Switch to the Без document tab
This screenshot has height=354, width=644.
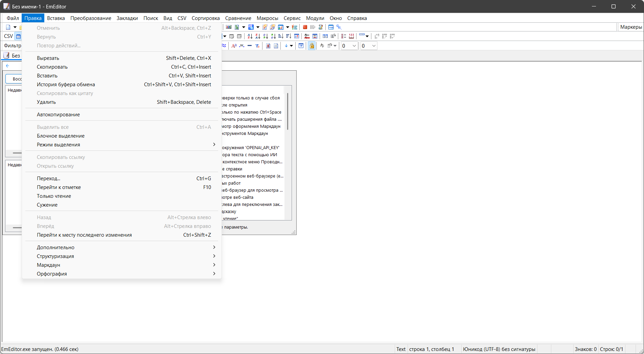pos(12,55)
